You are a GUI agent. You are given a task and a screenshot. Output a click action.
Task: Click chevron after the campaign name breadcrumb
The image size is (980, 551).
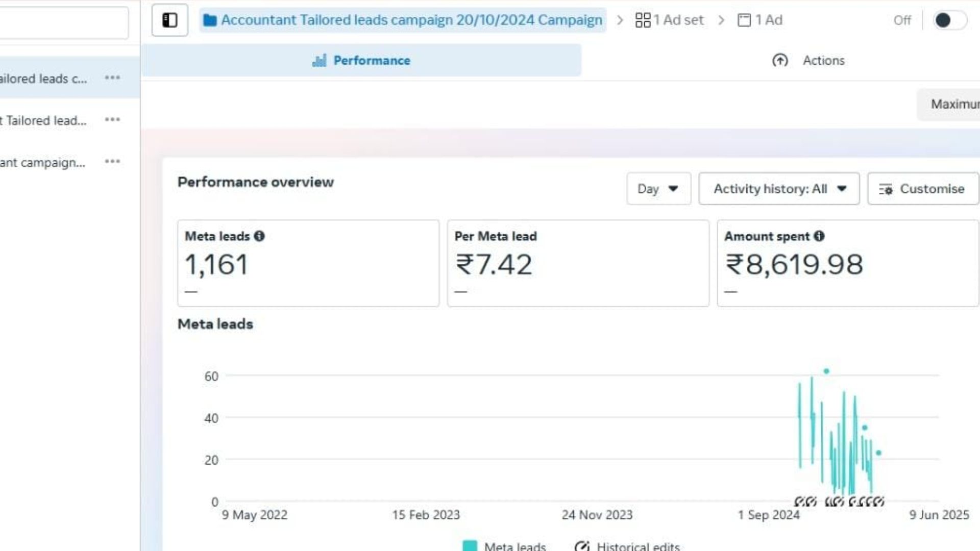[620, 20]
